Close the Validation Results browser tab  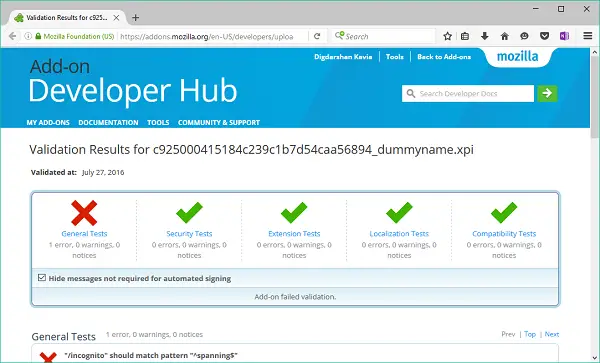[116, 18]
